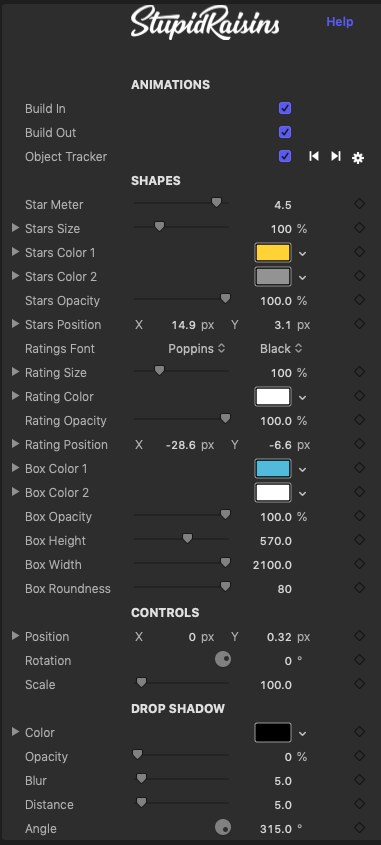Open the Stars Color 1 yellow swatch
This screenshot has height=845, width=381.
click(273, 253)
